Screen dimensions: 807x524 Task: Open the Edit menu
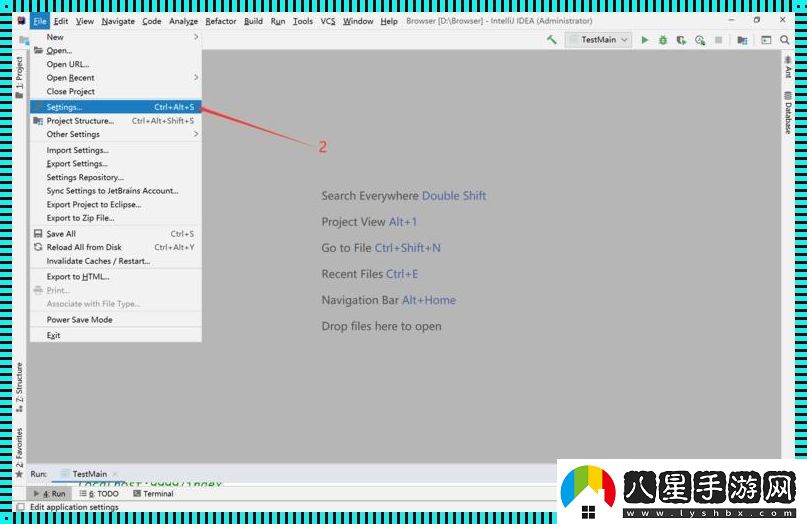[x=61, y=21]
